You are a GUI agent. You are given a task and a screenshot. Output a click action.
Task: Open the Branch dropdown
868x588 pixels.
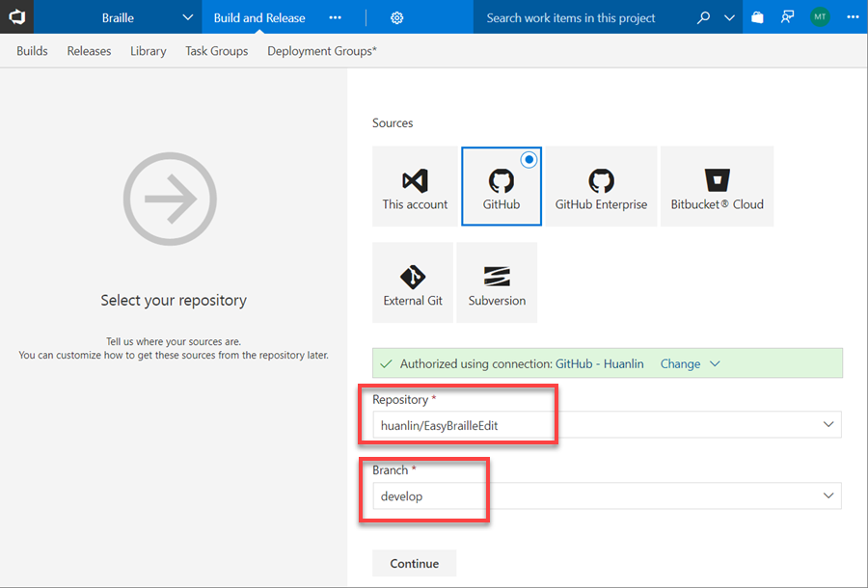click(x=608, y=495)
